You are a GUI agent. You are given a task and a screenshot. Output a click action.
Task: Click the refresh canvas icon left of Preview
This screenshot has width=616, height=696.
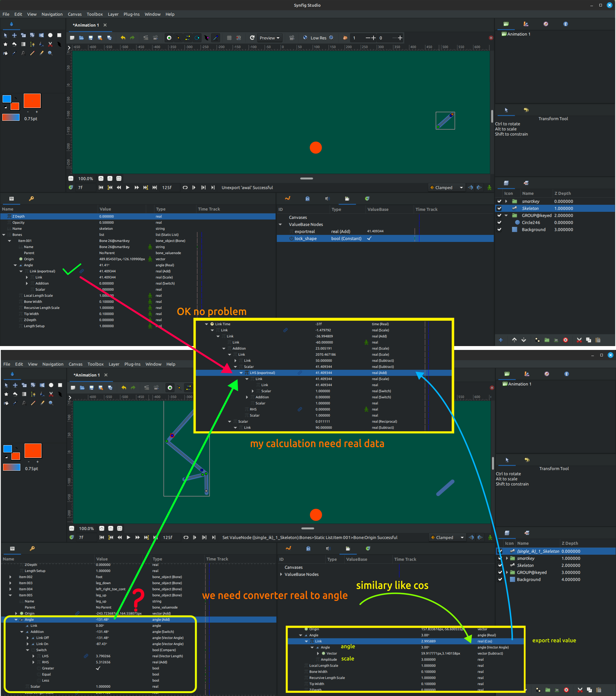tap(252, 38)
